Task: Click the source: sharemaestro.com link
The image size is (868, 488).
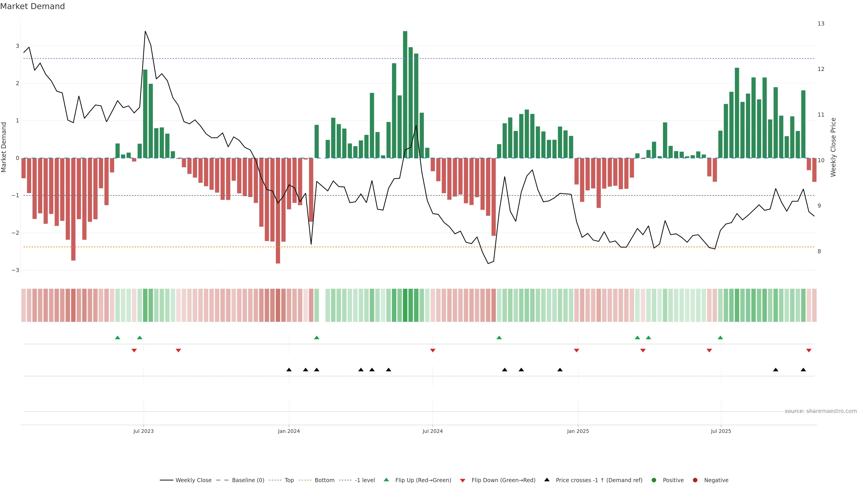Action: point(821,411)
